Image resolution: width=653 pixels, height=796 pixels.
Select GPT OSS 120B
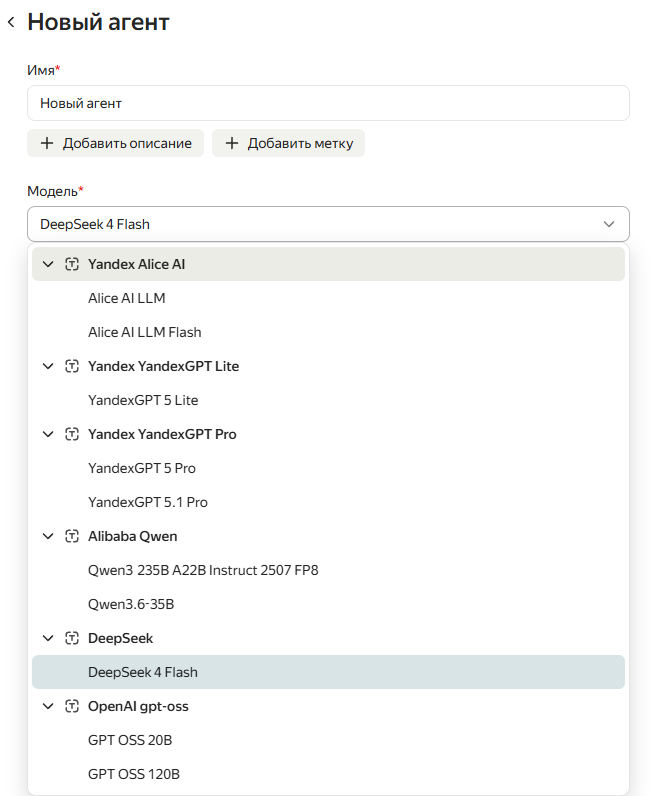(328, 774)
